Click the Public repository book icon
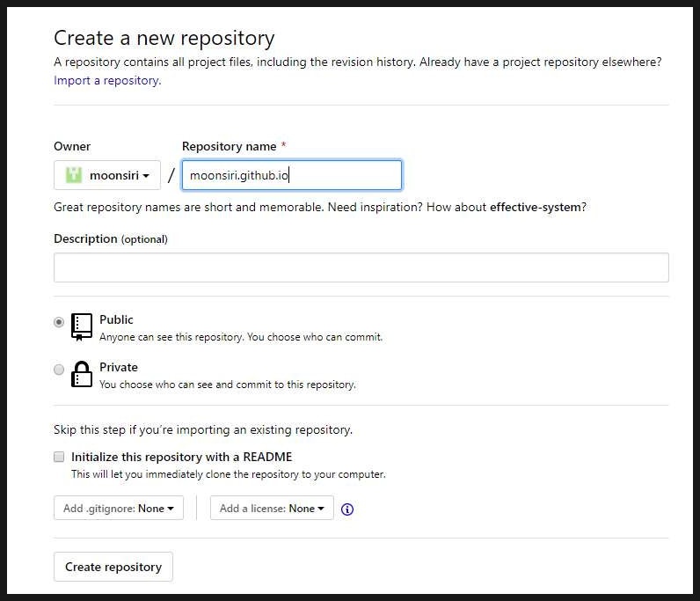Image resolution: width=700 pixels, height=601 pixels. click(82, 327)
